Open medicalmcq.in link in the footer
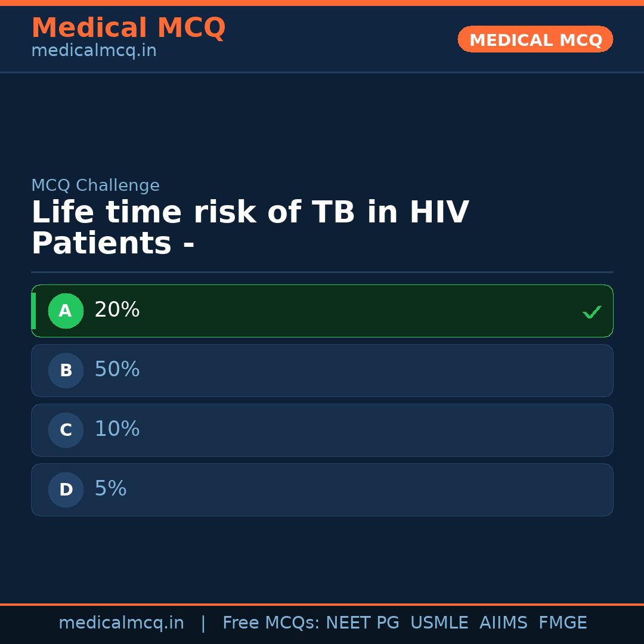Image resolution: width=644 pixels, height=644 pixels. tap(121, 623)
